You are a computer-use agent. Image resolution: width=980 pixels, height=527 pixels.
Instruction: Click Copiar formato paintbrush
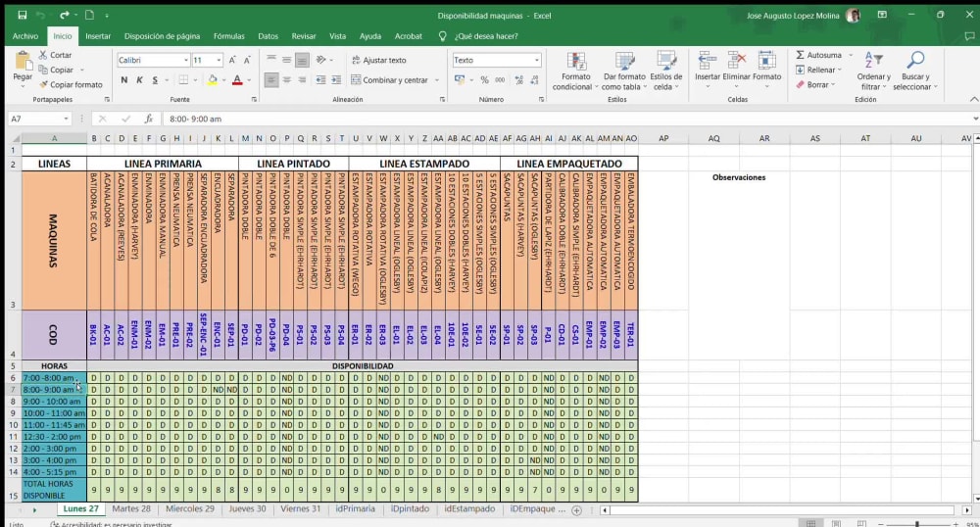click(70, 84)
